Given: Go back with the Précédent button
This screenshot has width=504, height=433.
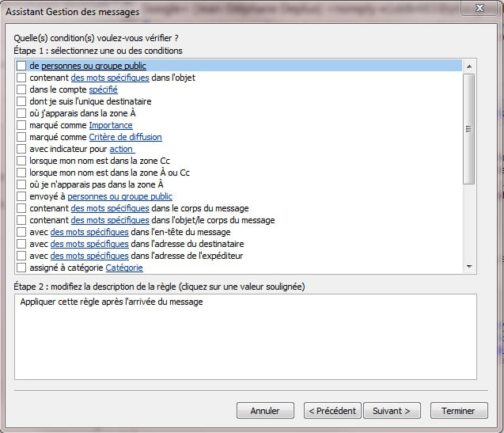Looking at the screenshot, I should point(332,411).
